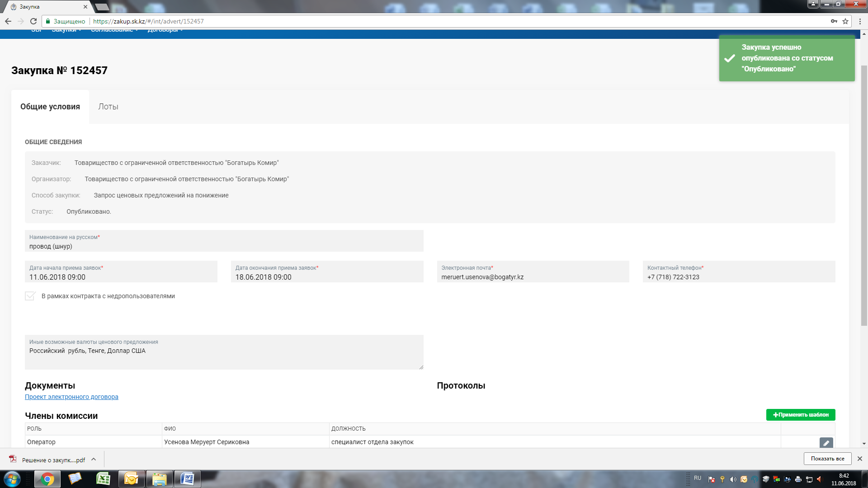Click the RU language indicator
Screen dimensions: 868x488
[x=698, y=478]
